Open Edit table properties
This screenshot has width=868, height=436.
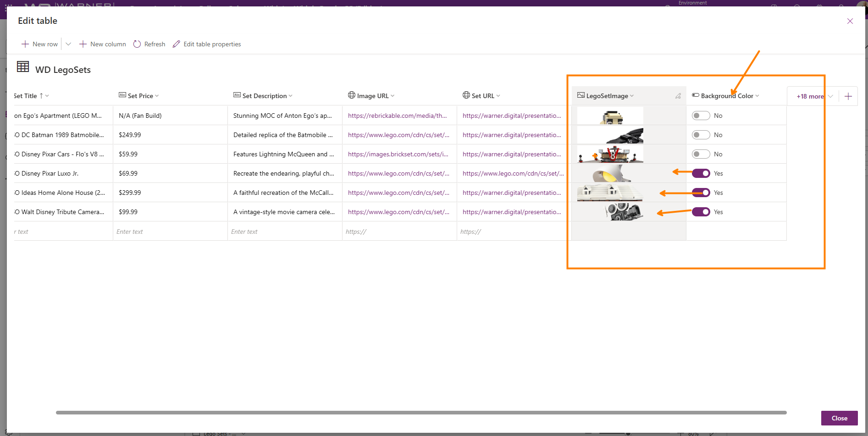[207, 44]
